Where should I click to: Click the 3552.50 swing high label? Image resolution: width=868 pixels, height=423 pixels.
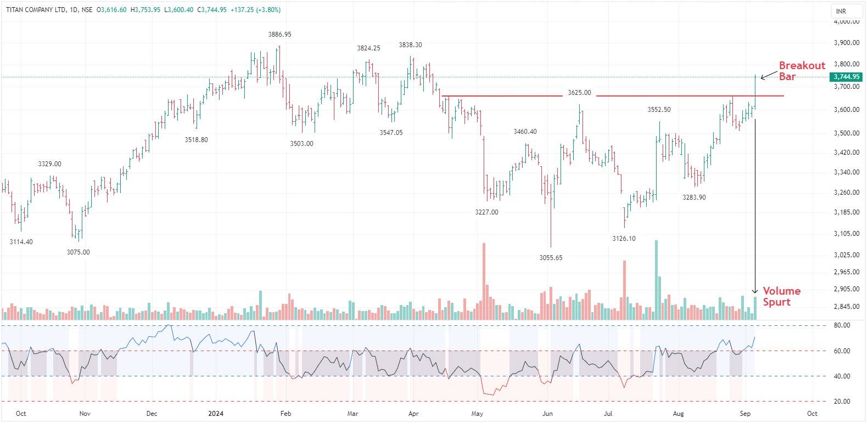pos(659,110)
